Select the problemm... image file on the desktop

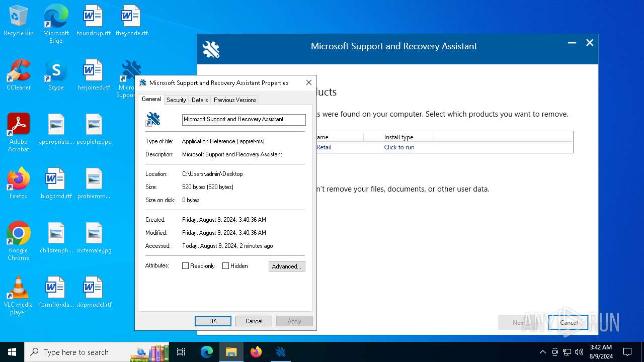94,184
